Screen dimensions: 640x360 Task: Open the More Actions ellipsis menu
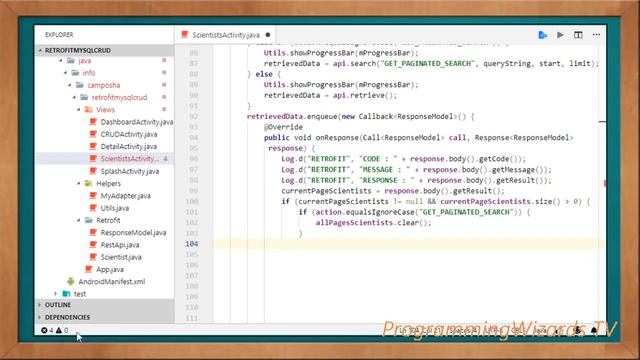coord(596,35)
